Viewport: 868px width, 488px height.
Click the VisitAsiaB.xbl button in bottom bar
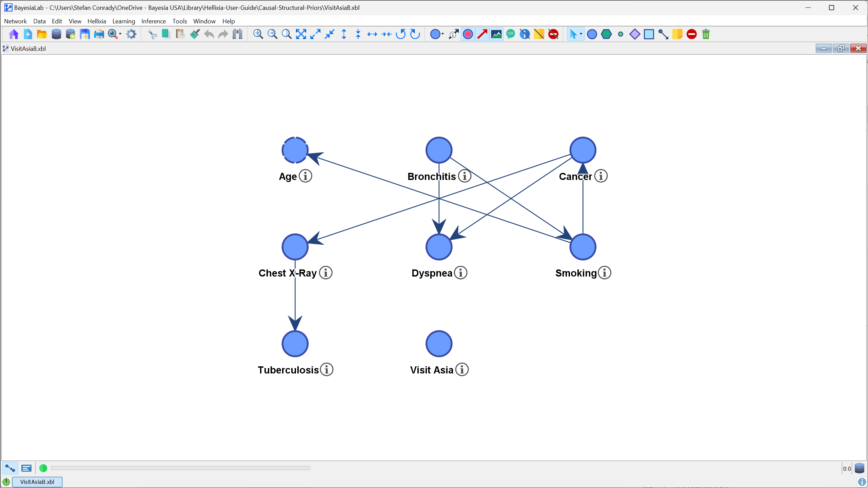(37, 482)
